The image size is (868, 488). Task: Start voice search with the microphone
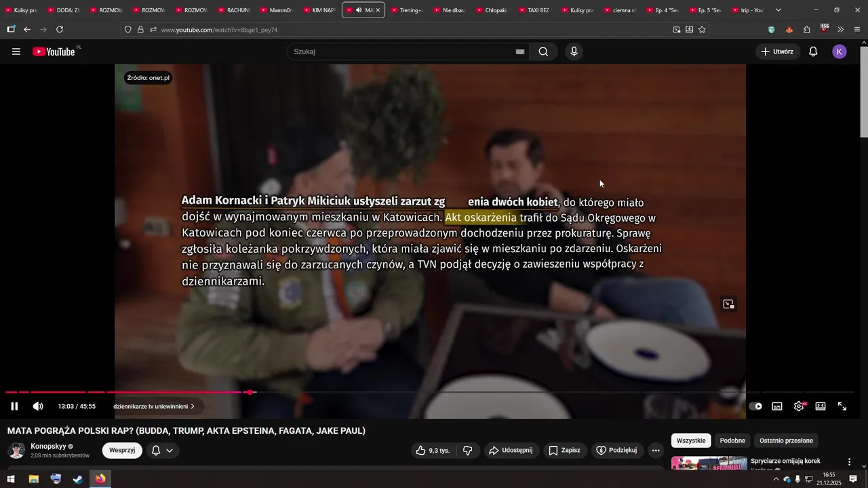tap(574, 52)
